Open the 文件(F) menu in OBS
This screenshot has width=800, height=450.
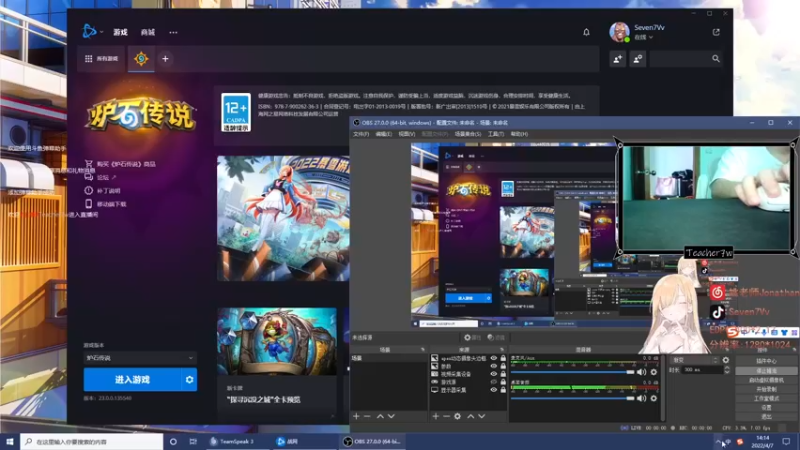coord(361,134)
